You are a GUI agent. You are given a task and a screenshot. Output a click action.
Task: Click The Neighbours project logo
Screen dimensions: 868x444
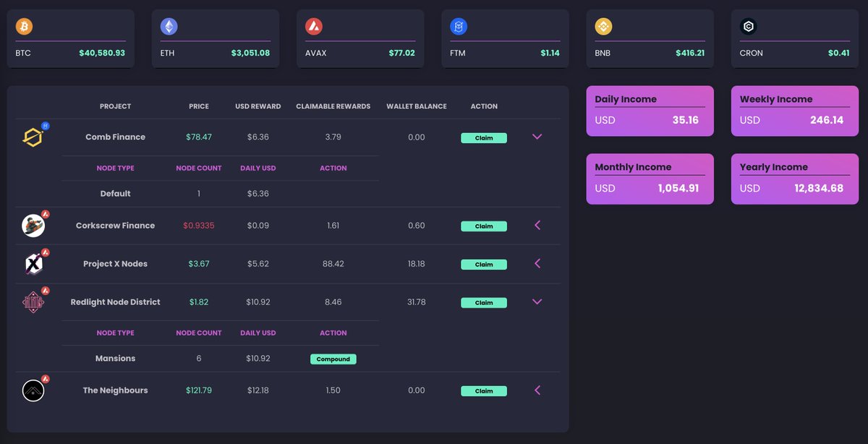click(x=33, y=390)
